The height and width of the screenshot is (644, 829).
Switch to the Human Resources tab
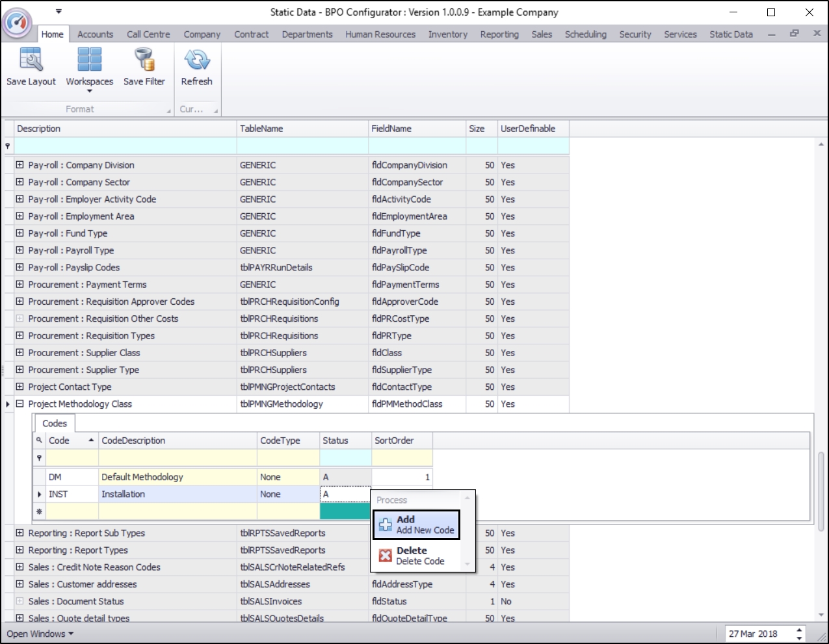coord(380,34)
